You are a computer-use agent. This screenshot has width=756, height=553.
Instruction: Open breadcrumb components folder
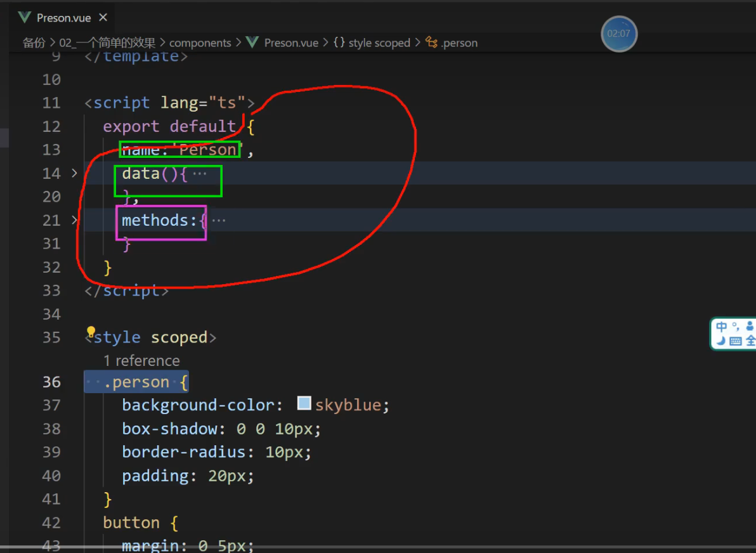point(200,43)
